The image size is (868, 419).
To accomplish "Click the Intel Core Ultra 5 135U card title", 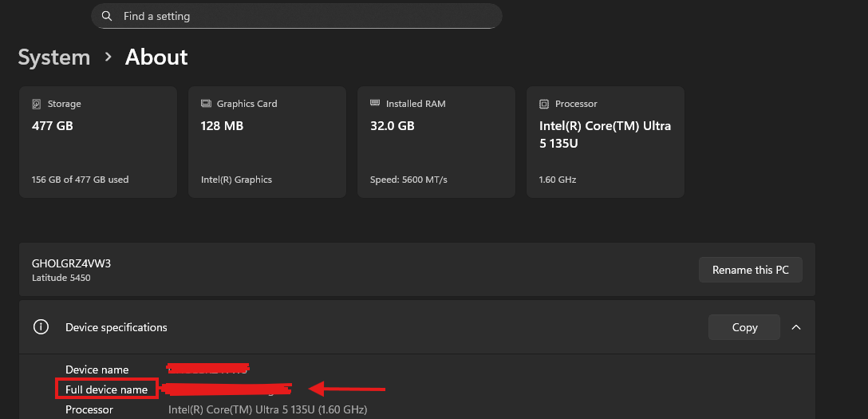I will pyautogui.click(x=605, y=134).
